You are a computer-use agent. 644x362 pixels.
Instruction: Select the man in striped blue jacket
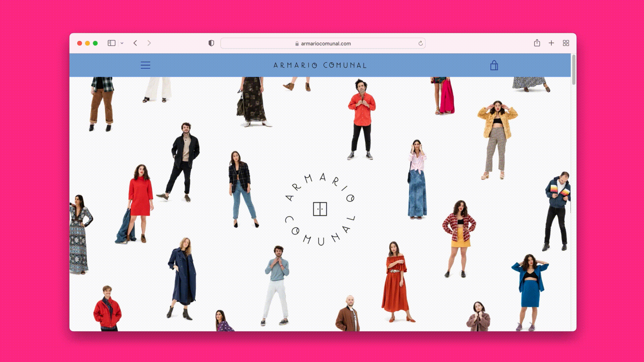pos(557,211)
